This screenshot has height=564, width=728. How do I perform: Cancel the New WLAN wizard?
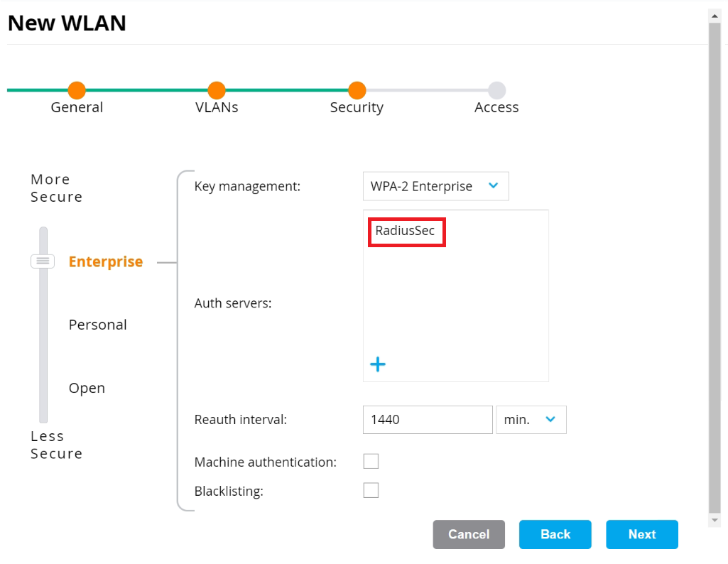click(x=469, y=534)
